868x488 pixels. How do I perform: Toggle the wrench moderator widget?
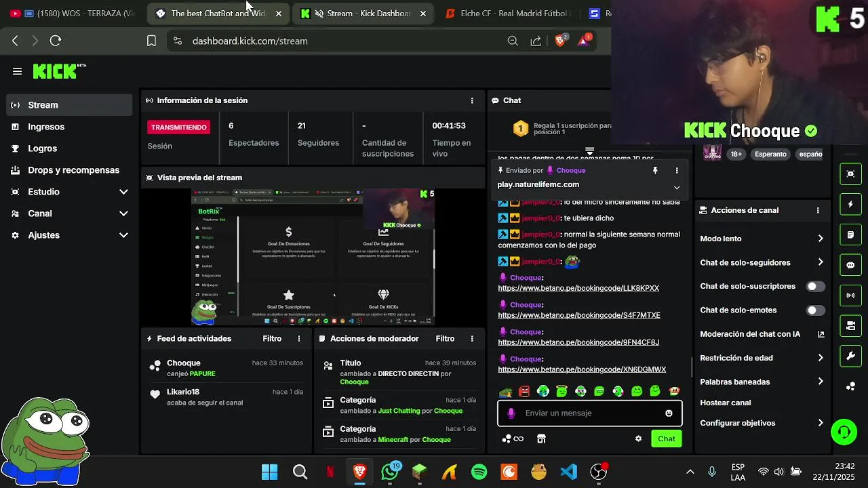[850, 356]
